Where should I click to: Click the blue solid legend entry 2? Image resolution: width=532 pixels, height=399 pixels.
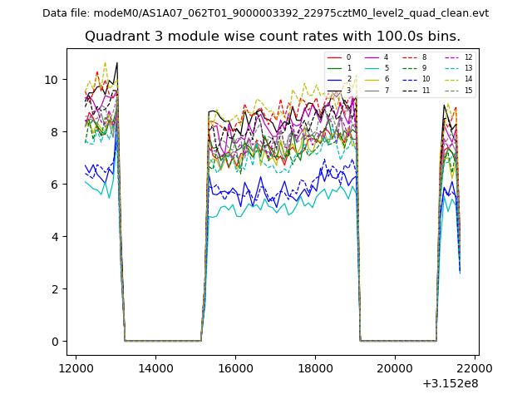click(335, 79)
